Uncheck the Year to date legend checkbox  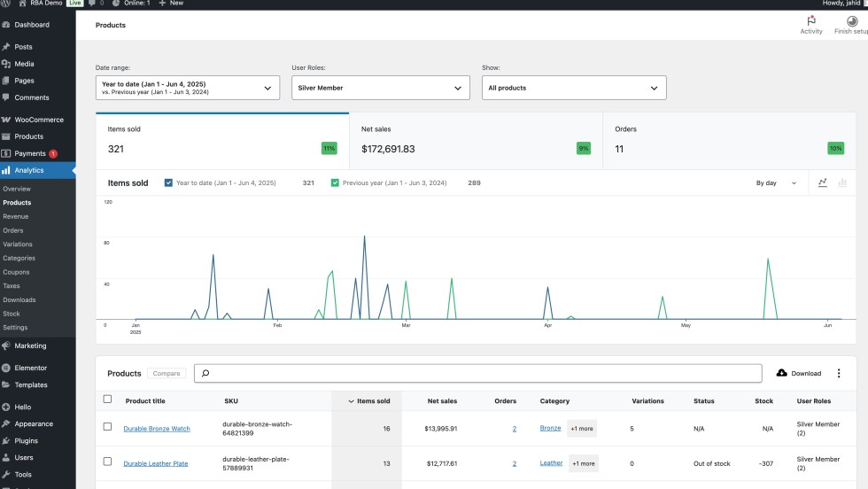[x=168, y=182]
